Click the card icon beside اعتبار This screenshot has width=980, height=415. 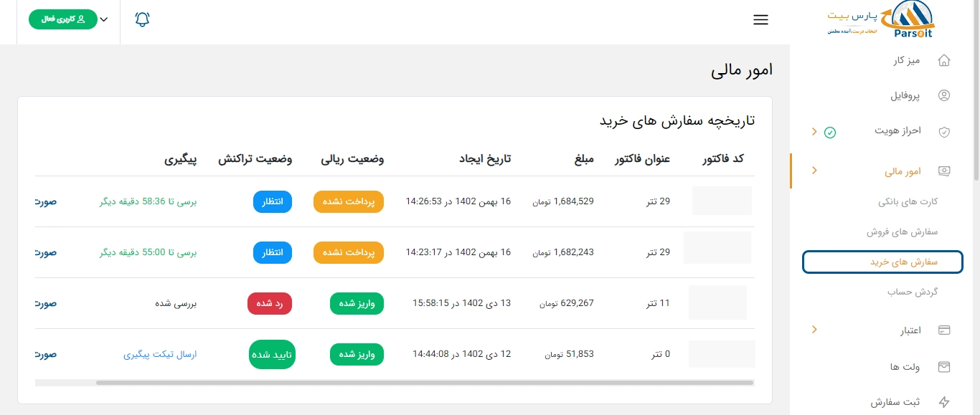click(944, 330)
